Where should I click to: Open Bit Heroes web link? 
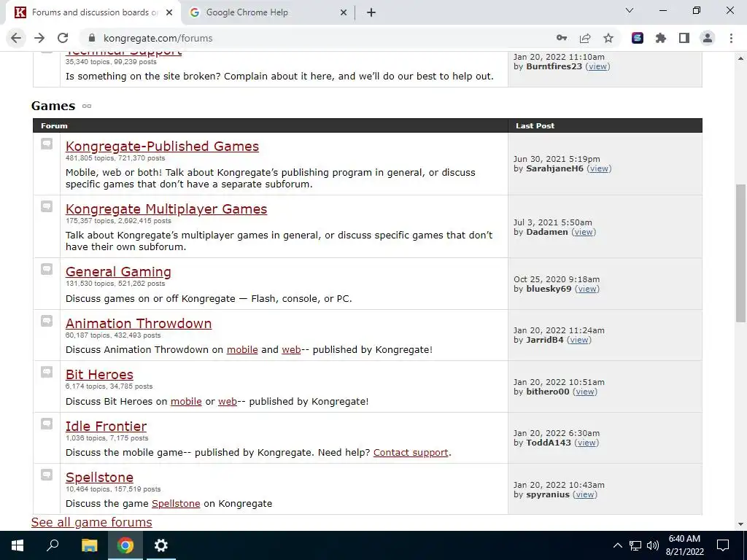(228, 402)
